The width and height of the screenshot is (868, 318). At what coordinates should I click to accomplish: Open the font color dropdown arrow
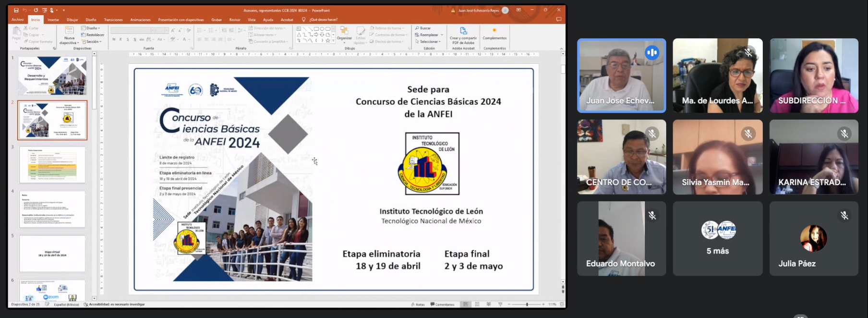190,39
